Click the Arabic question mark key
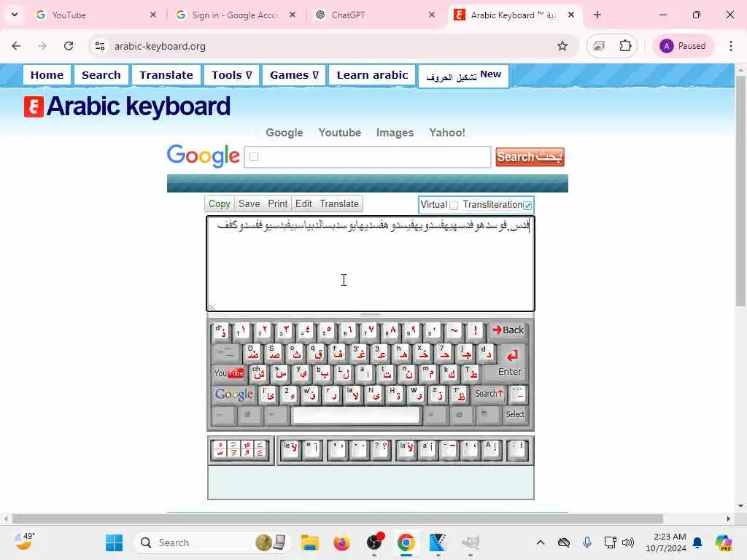Viewport: 747px width, 560px height. 381,450
